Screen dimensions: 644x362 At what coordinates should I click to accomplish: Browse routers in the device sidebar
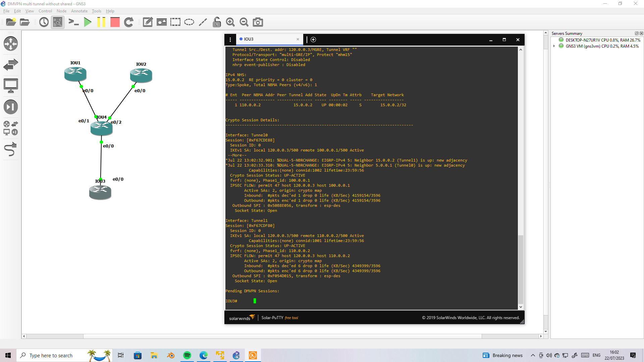(x=10, y=44)
